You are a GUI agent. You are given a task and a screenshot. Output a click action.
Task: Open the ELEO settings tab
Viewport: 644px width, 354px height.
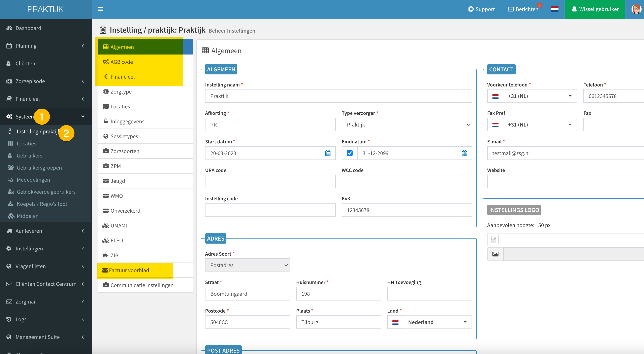click(145, 240)
